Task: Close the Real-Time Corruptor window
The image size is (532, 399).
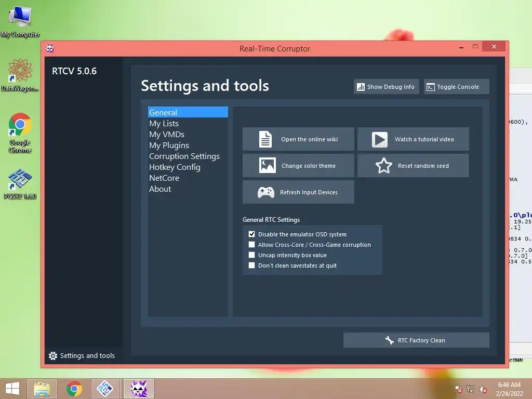Action: [x=494, y=46]
